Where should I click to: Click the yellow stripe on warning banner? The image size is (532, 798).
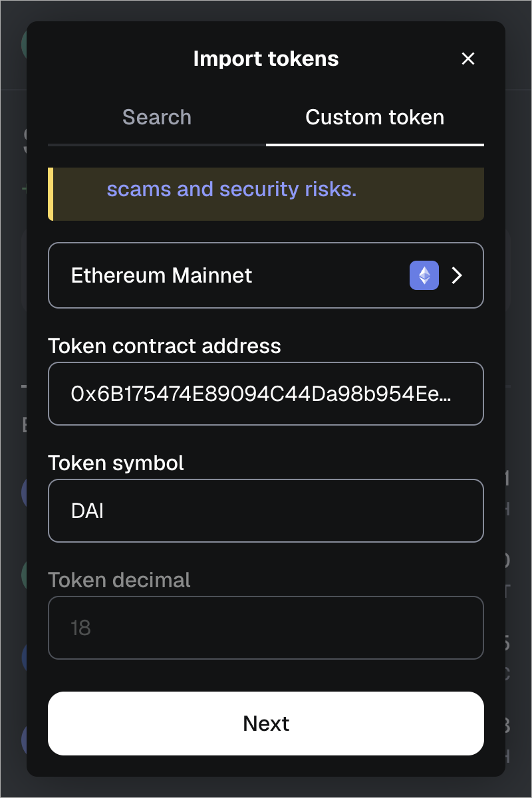[x=51, y=194]
